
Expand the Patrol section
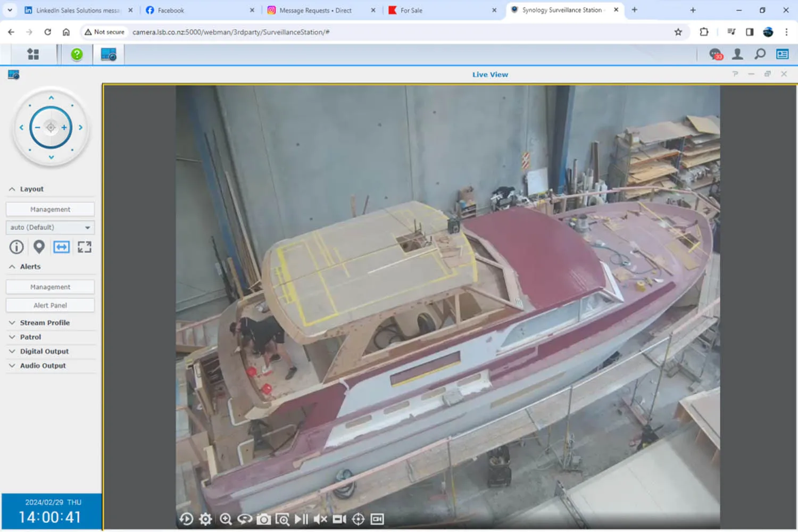[x=30, y=337]
